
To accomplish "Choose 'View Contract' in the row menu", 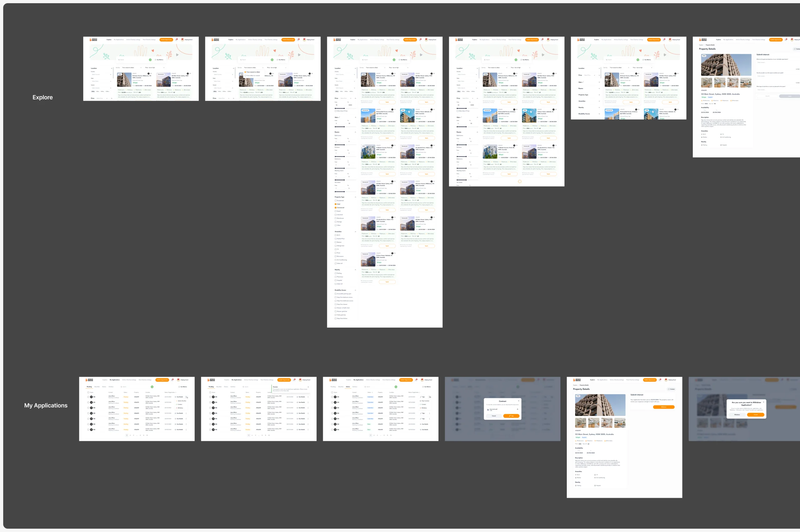I will tap(425, 401).
